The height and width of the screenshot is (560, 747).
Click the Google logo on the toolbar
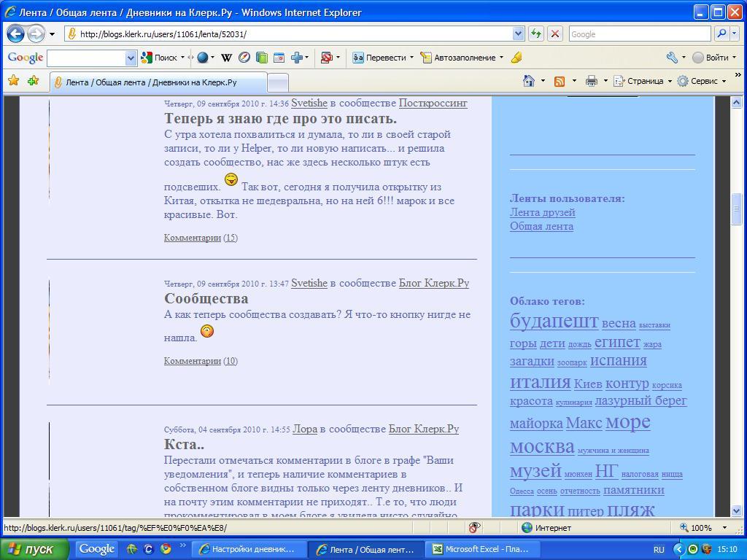[x=26, y=58]
